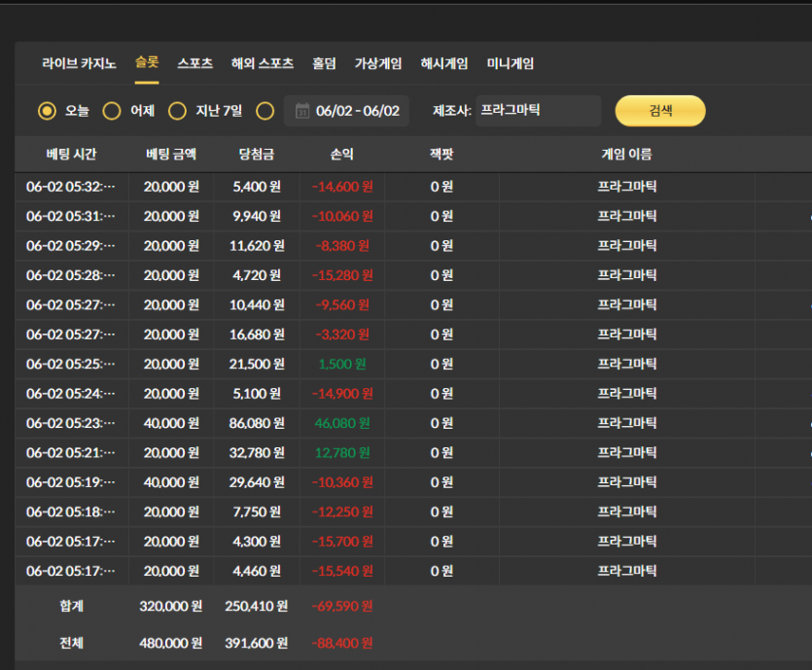Click the -10,360 원 loss value
This screenshot has width=812, height=670.
click(342, 482)
